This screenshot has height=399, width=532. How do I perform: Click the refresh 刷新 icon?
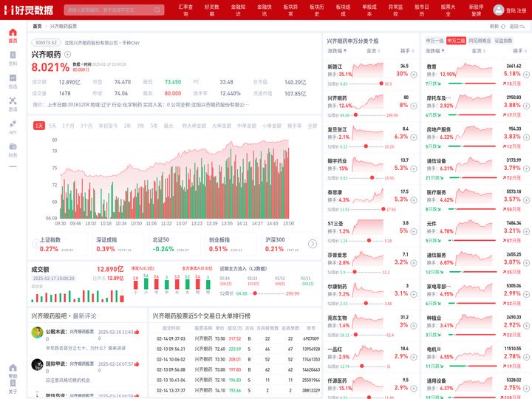pos(503,27)
